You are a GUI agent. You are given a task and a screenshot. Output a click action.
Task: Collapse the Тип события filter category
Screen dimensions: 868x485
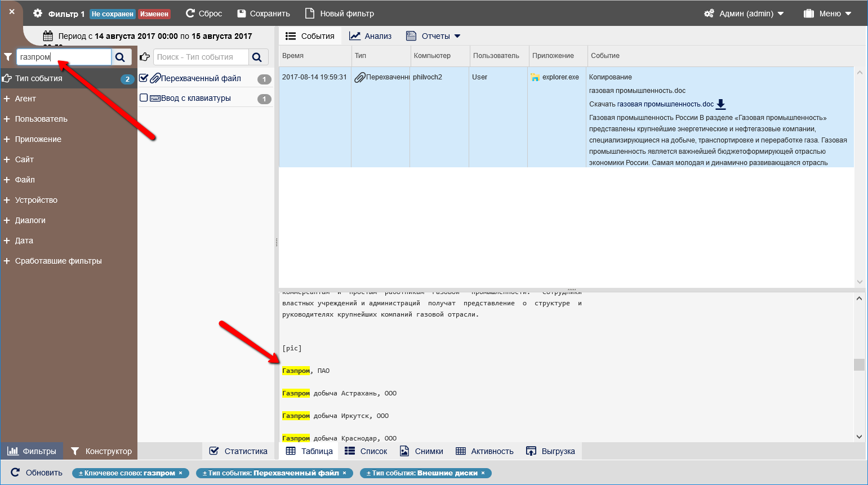69,78
